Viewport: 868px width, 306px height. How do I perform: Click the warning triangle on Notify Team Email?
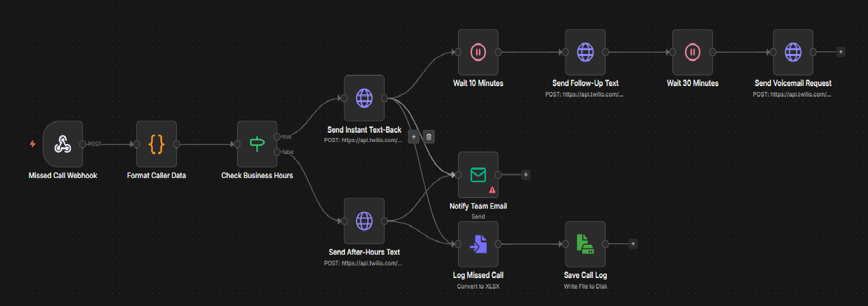coord(492,190)
